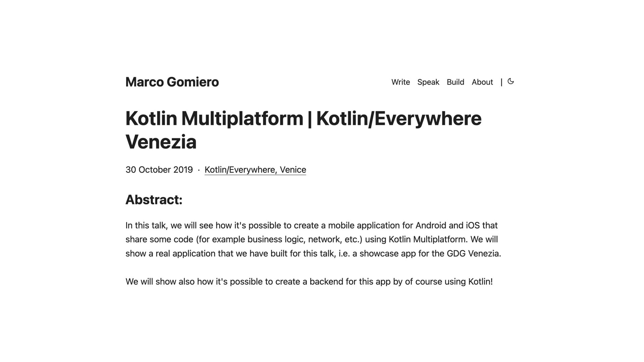Click the word Venezia in the title

[161, 142]
